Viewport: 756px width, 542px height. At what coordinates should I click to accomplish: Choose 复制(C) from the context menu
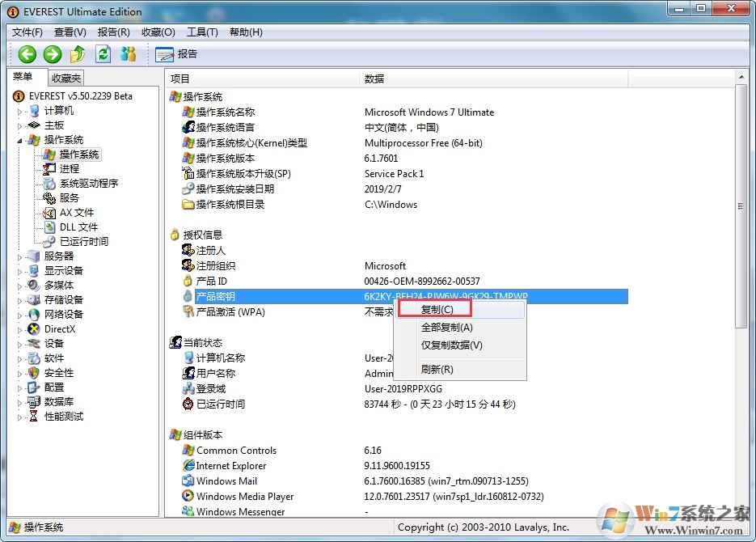(437, 309)
